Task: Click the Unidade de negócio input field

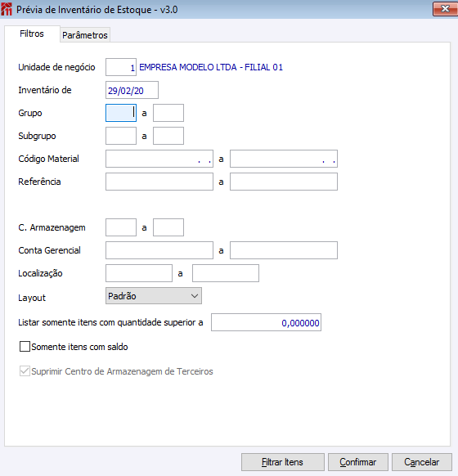Action: point(121,67)
